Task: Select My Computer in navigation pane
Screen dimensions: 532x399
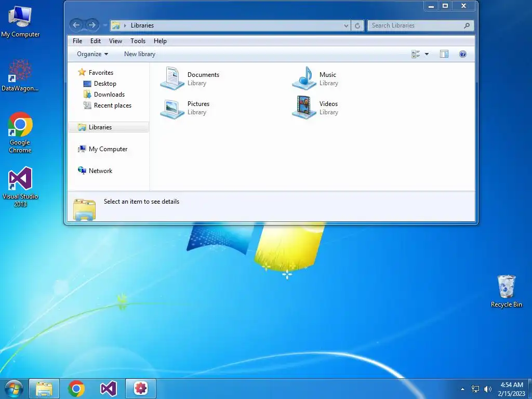Action: pos(108,149)
